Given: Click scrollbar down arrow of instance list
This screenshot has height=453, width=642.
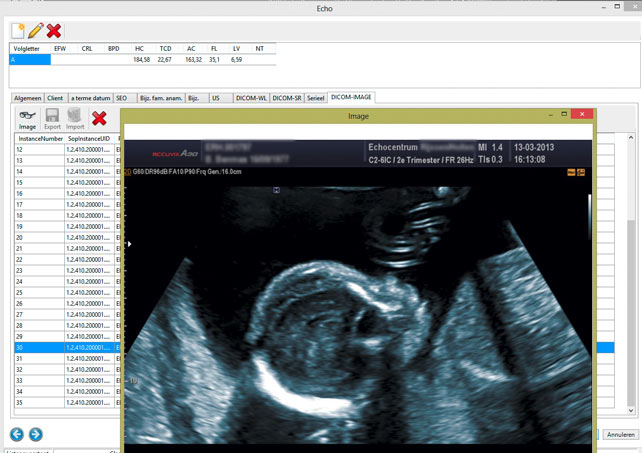Looking at the screenshot, I should [x=631, y=410].
